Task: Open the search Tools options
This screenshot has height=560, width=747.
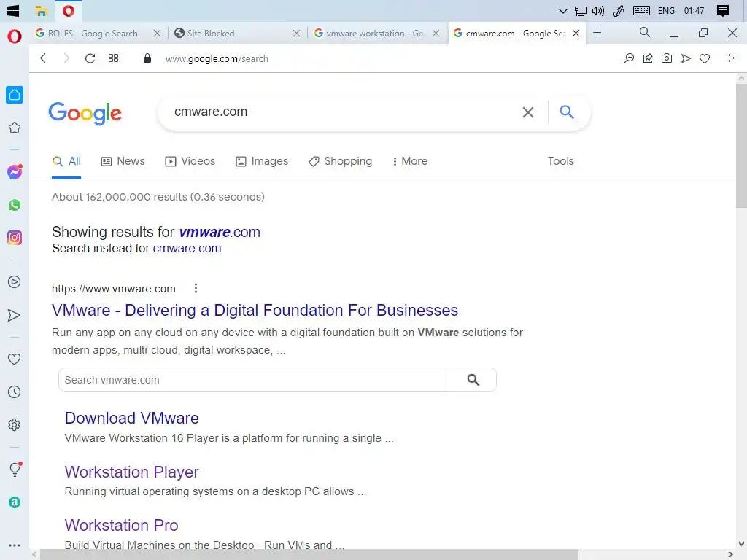Action: 561,161
